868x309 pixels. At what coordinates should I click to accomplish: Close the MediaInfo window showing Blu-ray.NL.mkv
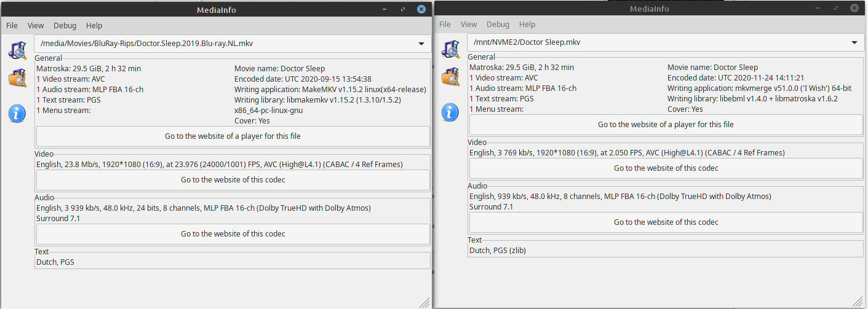point(421,10)
